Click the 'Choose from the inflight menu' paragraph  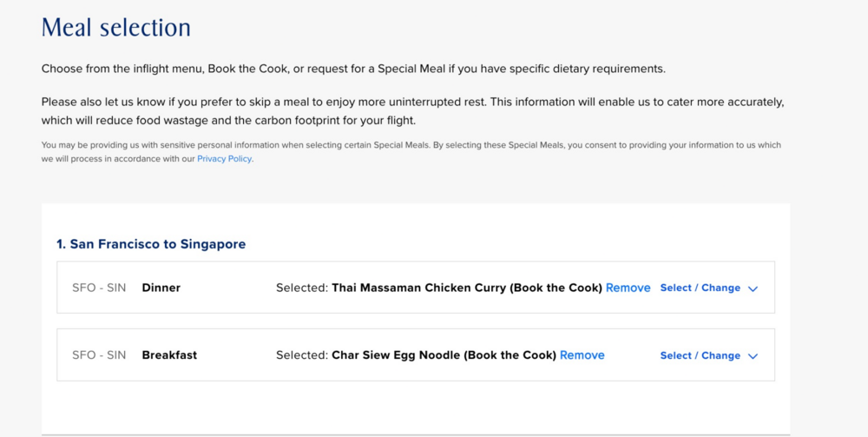pos(353,69)
